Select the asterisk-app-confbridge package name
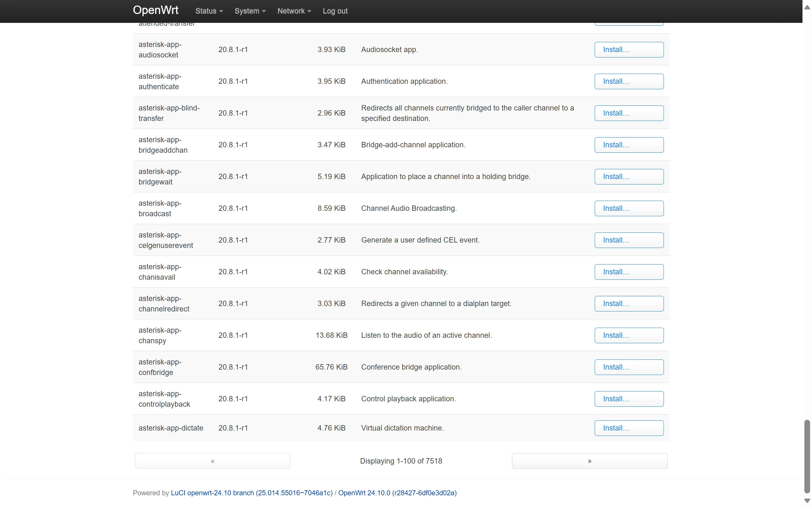This screenshot has height=508, width=812. tap(160, 367)
